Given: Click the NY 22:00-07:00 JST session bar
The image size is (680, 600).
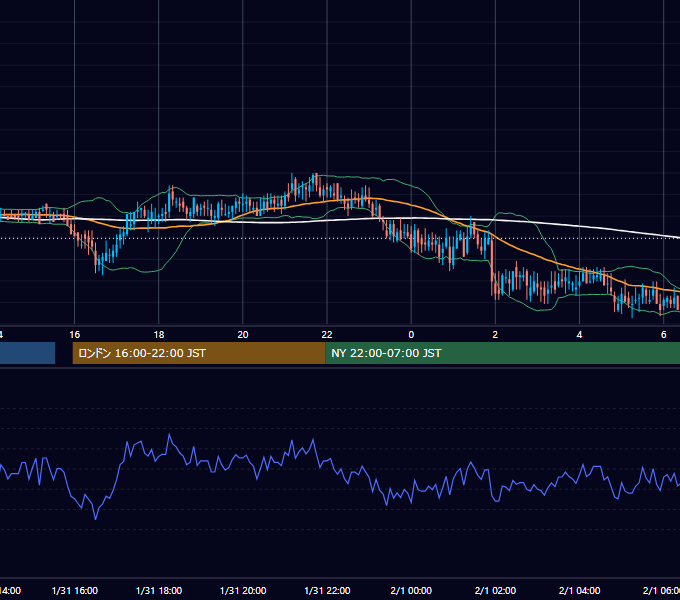Looking at the screenshot, I should click(502, 353).
